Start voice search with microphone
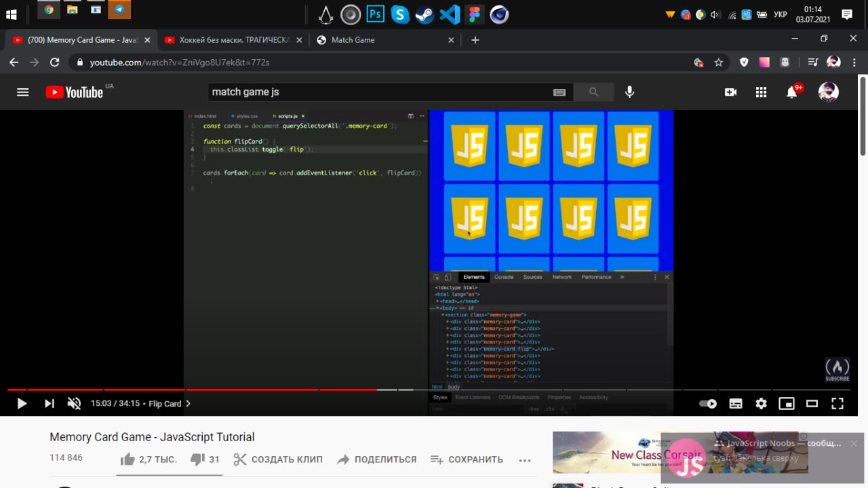 click(x=630, y=92)
